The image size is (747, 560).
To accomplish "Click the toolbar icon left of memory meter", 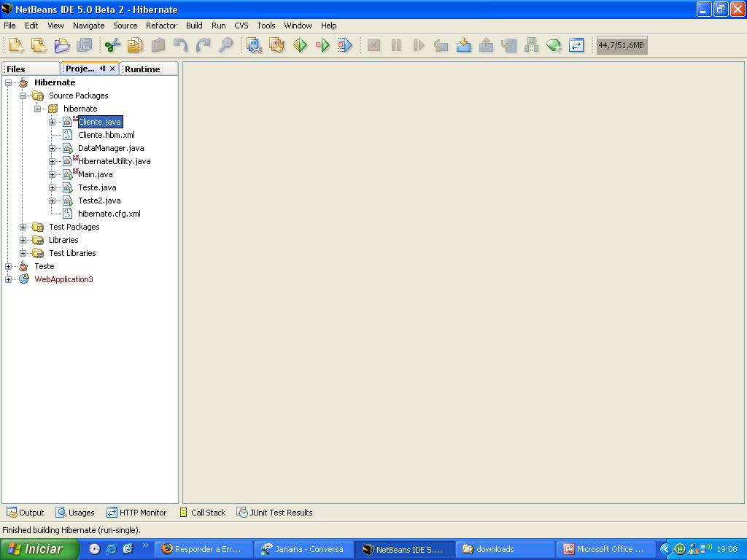I will (576, 45).
